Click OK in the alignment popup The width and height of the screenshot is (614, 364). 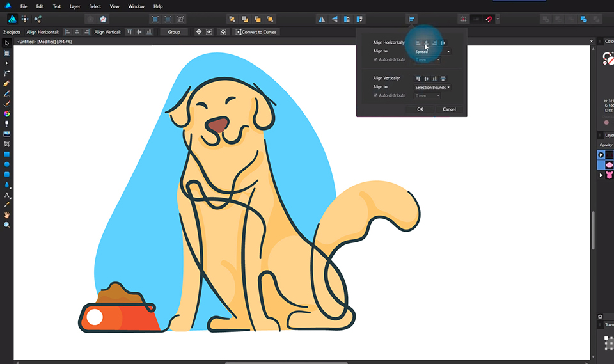point(420,109)
